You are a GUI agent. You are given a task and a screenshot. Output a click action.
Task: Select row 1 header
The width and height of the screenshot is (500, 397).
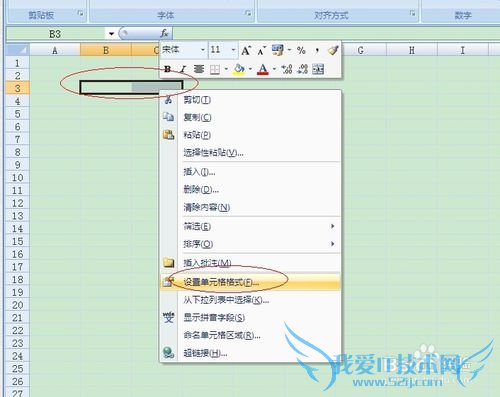[x=18, y=63]
